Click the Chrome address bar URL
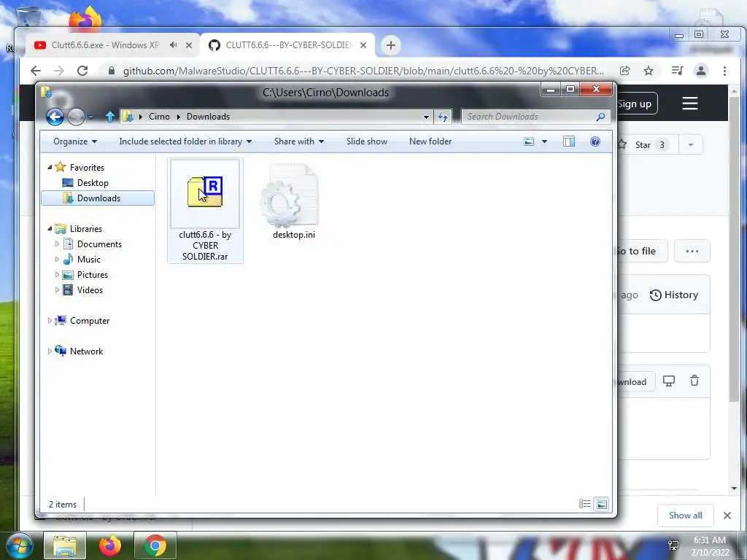747x560 pixels. coord(363,71)
